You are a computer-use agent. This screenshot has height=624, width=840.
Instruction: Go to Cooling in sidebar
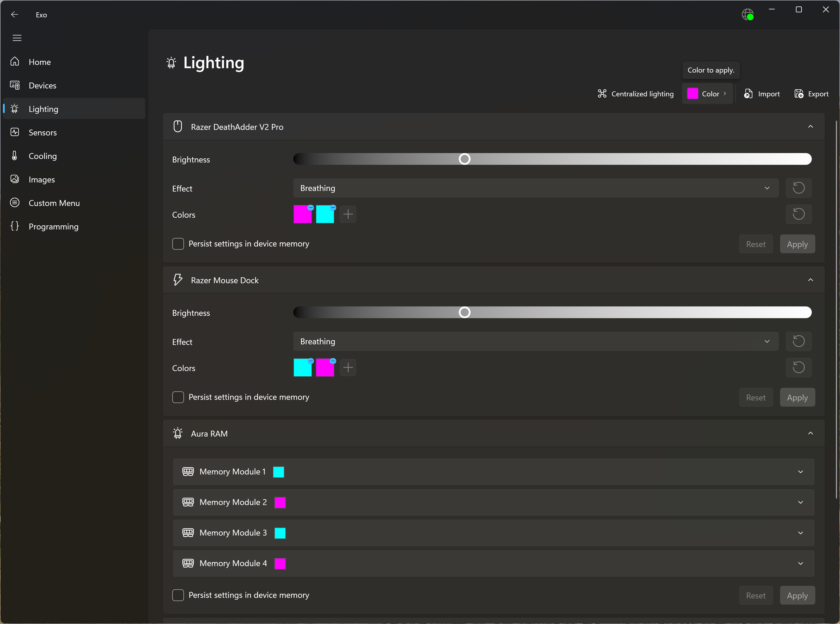(42, 156)
